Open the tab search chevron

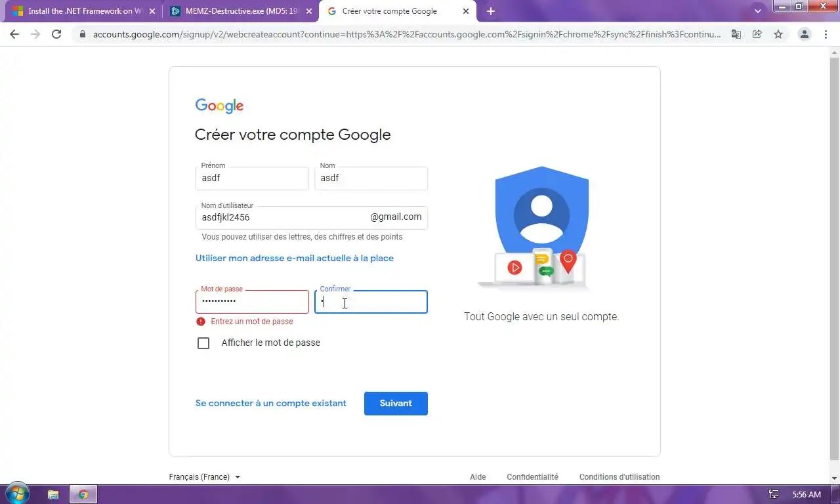click(x=758, y=11)
